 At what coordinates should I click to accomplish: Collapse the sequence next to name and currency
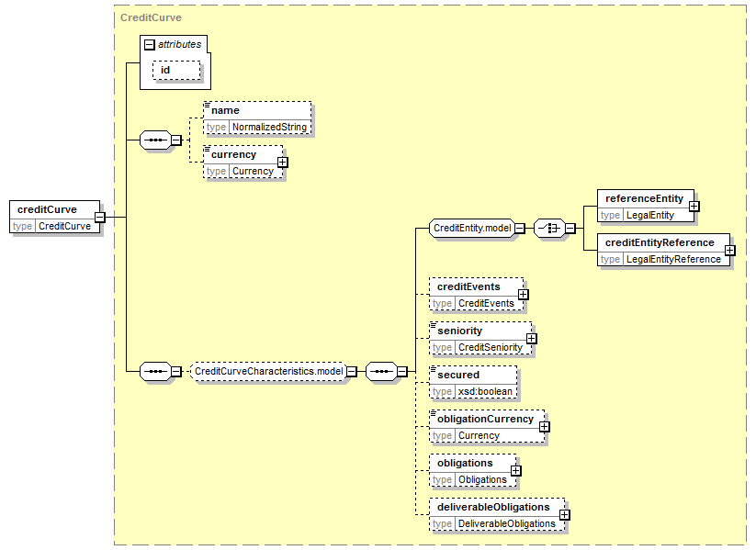[176, 140]
